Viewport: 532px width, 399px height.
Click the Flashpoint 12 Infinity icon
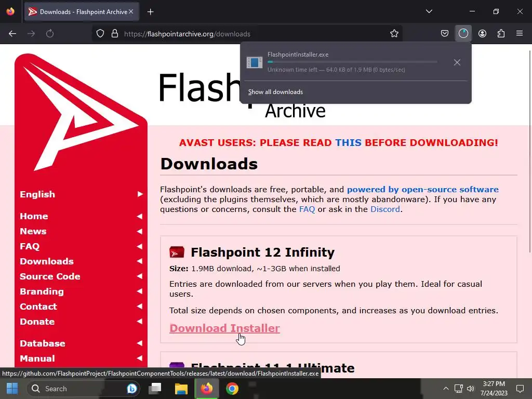click(x=177, y=252)
